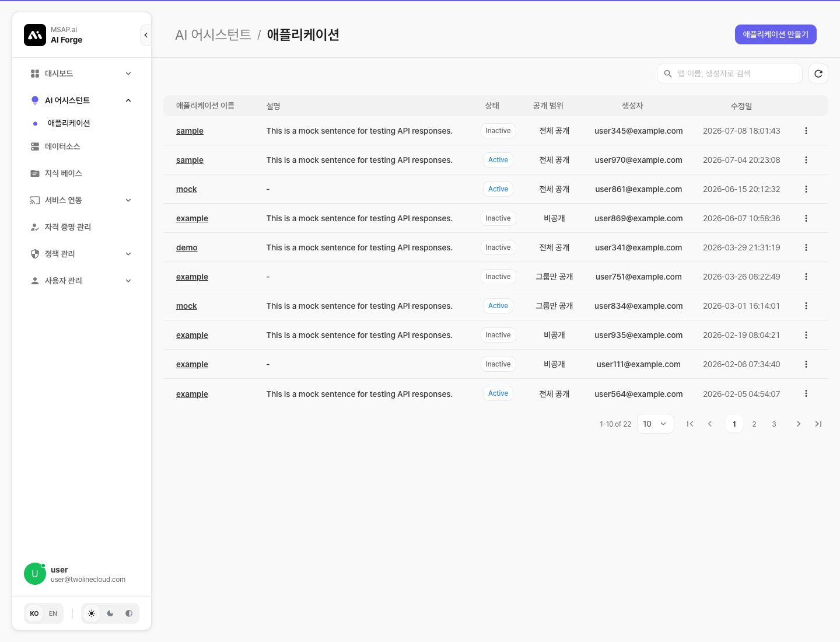Collapse the sidebar with the arrow button

click(x=145, y=35)
